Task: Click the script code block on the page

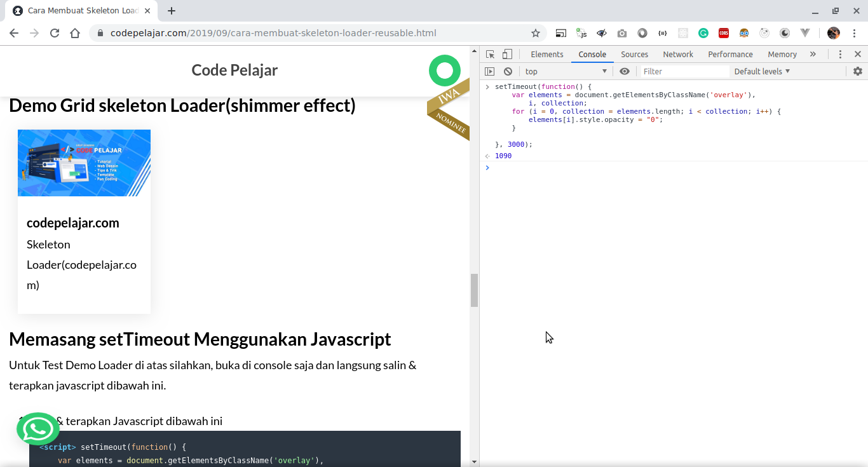Action: point(245,449)
